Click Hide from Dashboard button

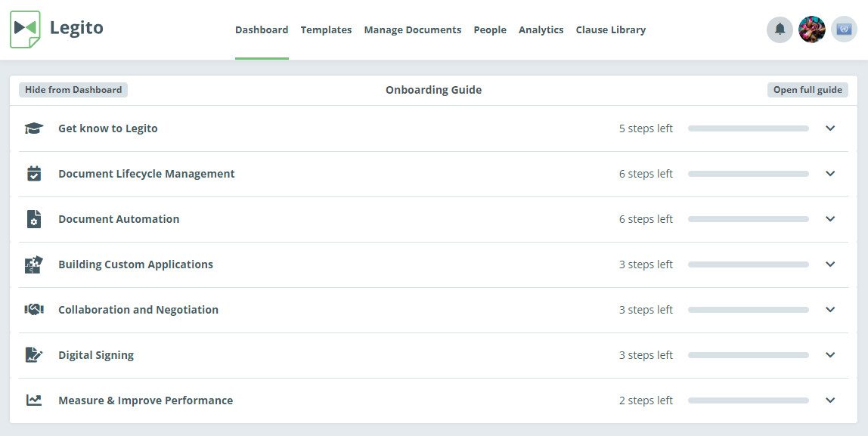73,90
